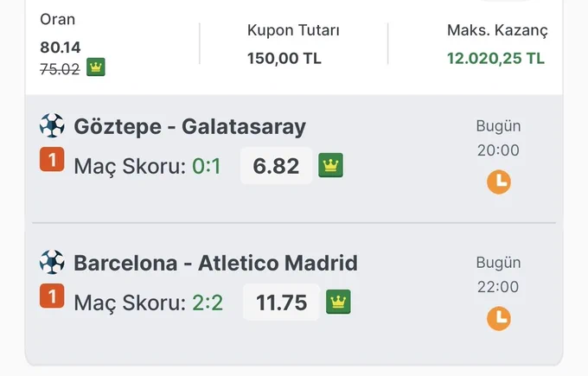588x376 pixels.
Task: Click the orange 1 badge on Göztepe match
Action: point(52,159)
